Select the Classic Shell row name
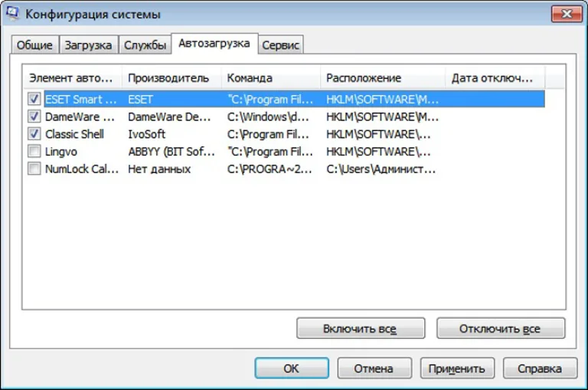Screen dimensions: 588x390 click(x=74, y=134)
